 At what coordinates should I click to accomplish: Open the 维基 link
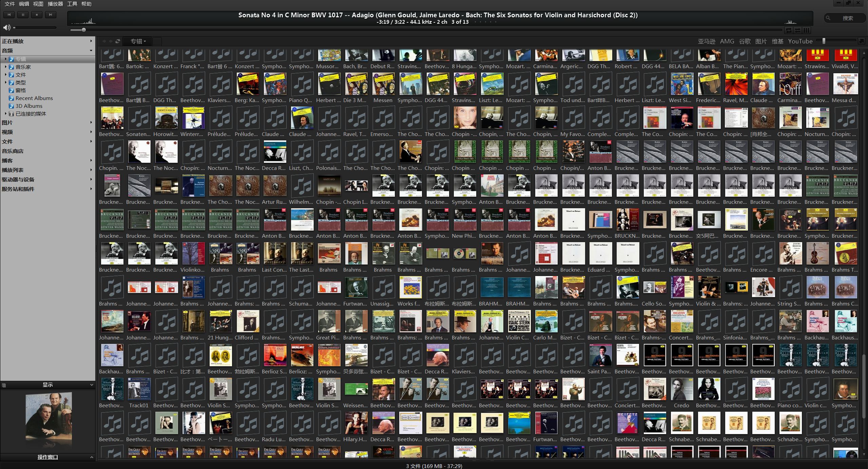(x=777, y=41)
